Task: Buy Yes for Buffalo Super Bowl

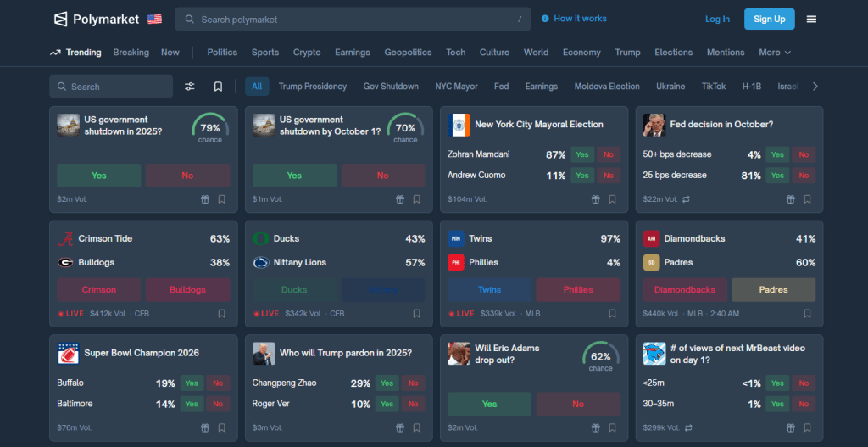Action: point(192,383)
